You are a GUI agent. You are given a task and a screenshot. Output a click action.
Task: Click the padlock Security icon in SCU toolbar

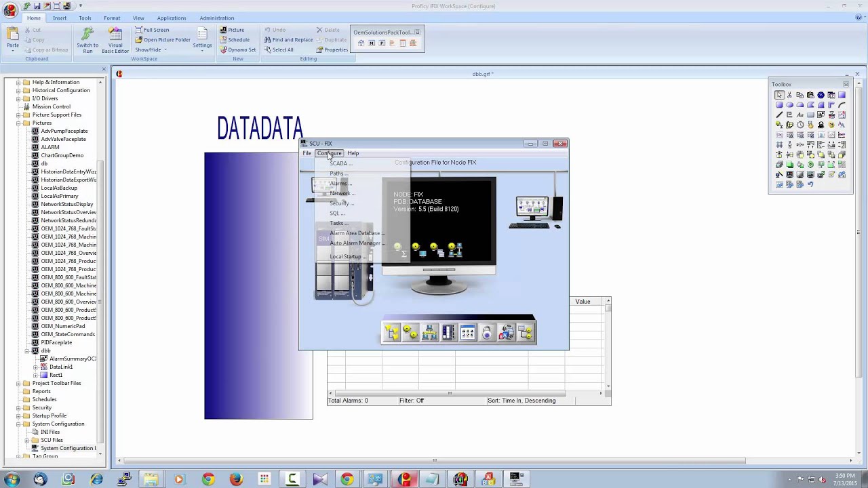pyautogui.click(x=487, y=332)
